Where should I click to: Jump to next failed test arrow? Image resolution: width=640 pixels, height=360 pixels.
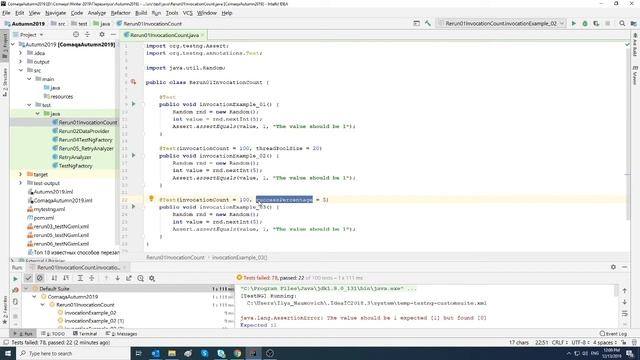118,278
